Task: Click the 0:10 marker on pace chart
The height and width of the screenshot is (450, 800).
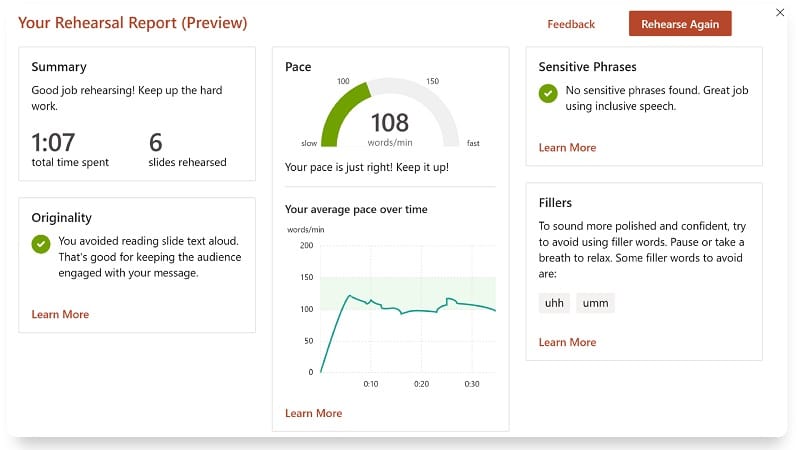Action: (x=371, y=384)
